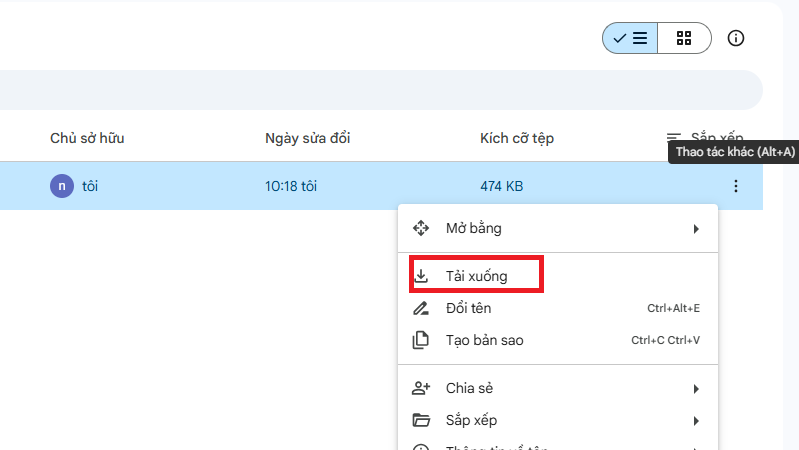Click the person-plus icon beside Chia sẻ

pyautogui.click(x=421, y=388)
